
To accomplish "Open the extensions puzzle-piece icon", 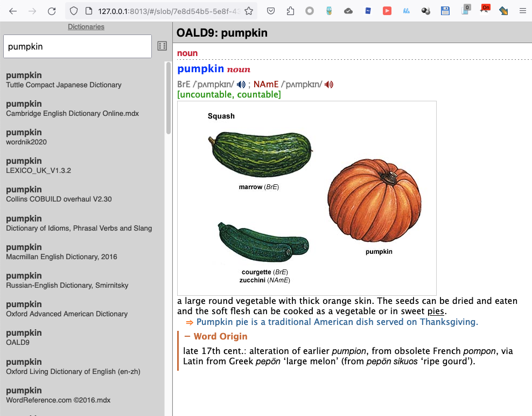I will click(x=290, y=11).
